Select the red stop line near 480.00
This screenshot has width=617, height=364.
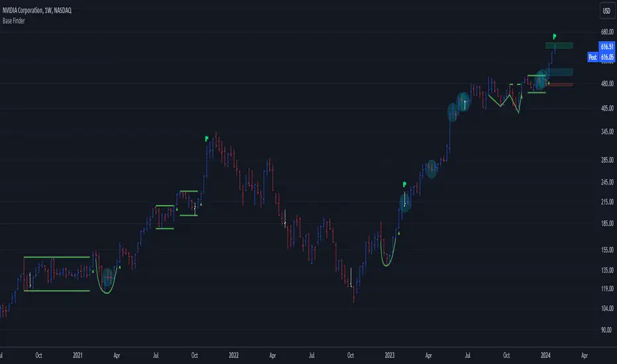(560, 84)
